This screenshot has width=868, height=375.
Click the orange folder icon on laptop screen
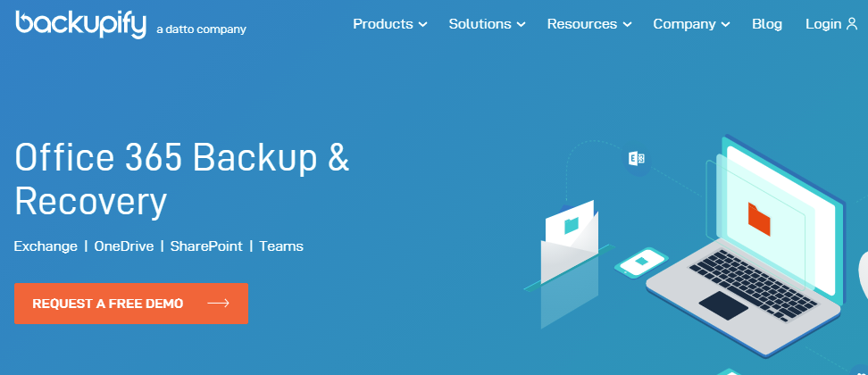click(x=759, y=219)
